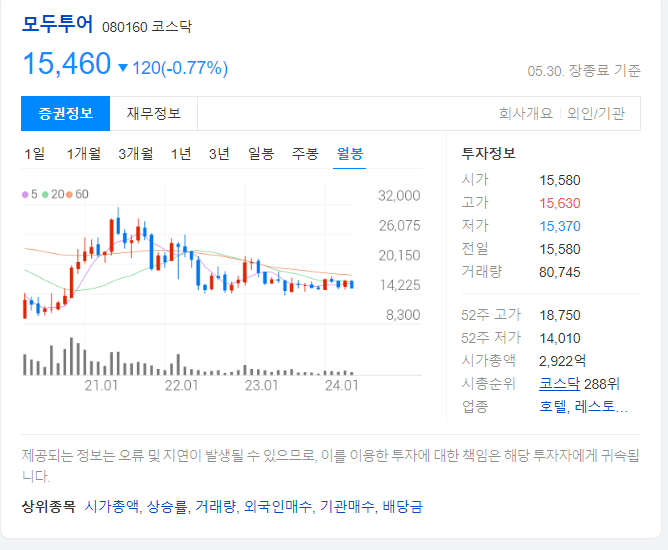Select the 월봉 candle tab
668x550 pixels.
click(x=349, y=154)
